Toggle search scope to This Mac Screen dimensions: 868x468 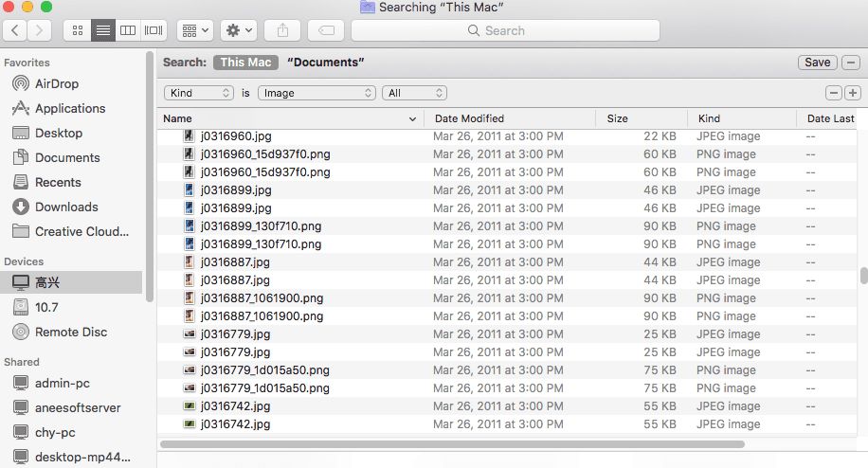(245, 63)
